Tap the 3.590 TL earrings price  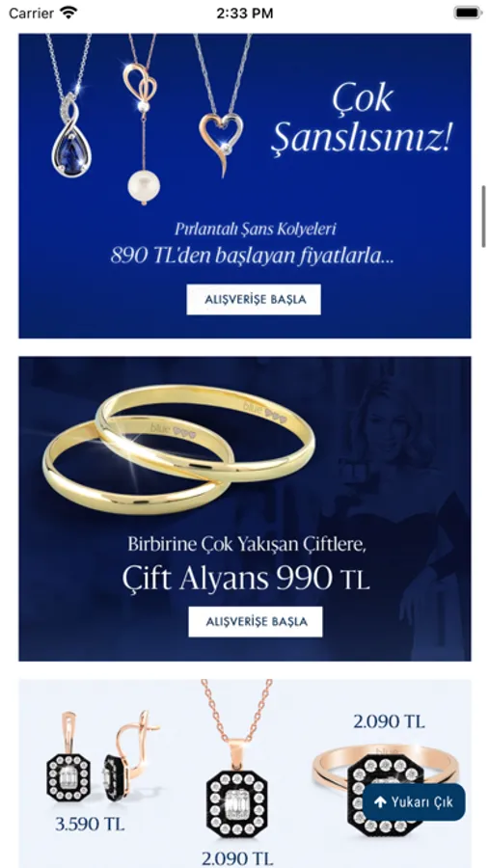coord(90,824)
